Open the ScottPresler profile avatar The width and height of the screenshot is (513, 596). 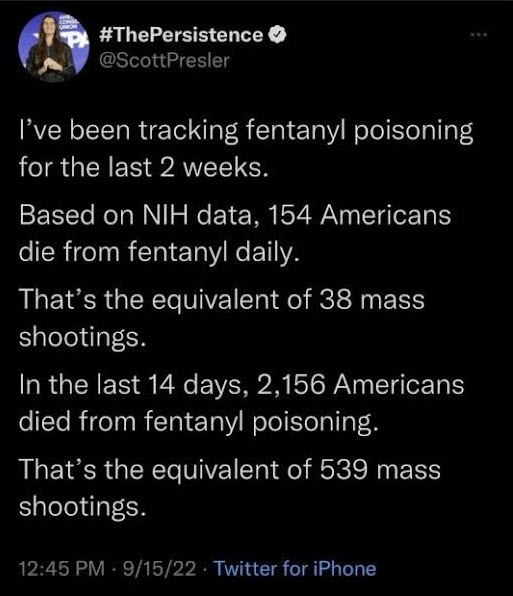54,47
